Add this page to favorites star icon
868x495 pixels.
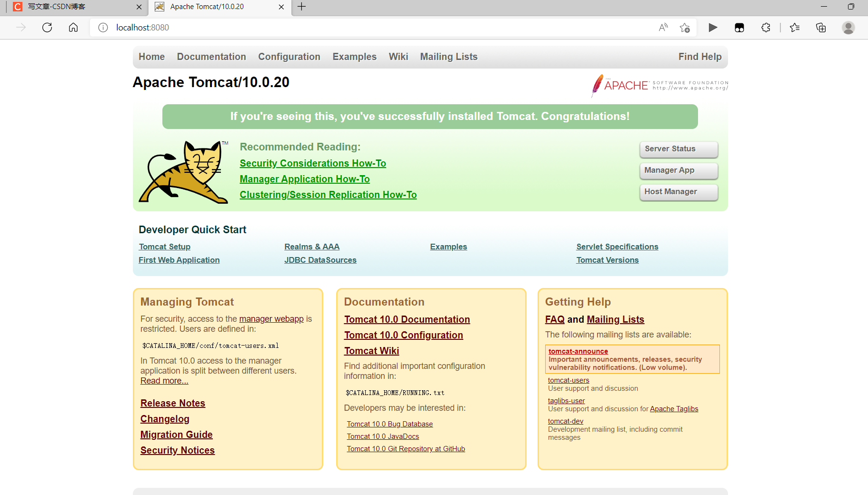tap(685, 28)
